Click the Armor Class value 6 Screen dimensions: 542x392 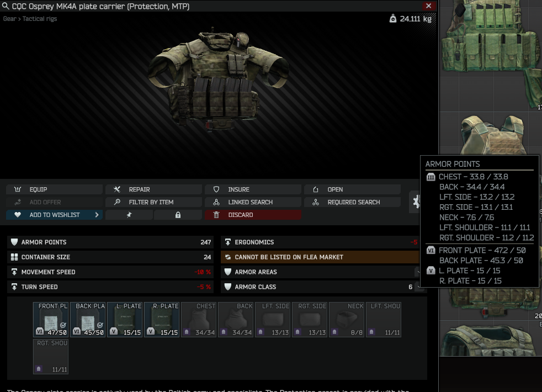410,287
